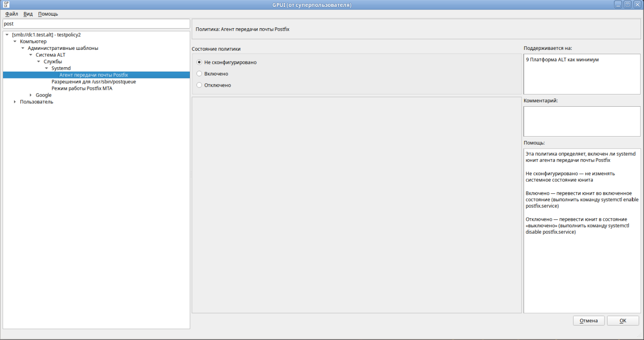Click the GPUI app icon in title bar

[6, 5]
